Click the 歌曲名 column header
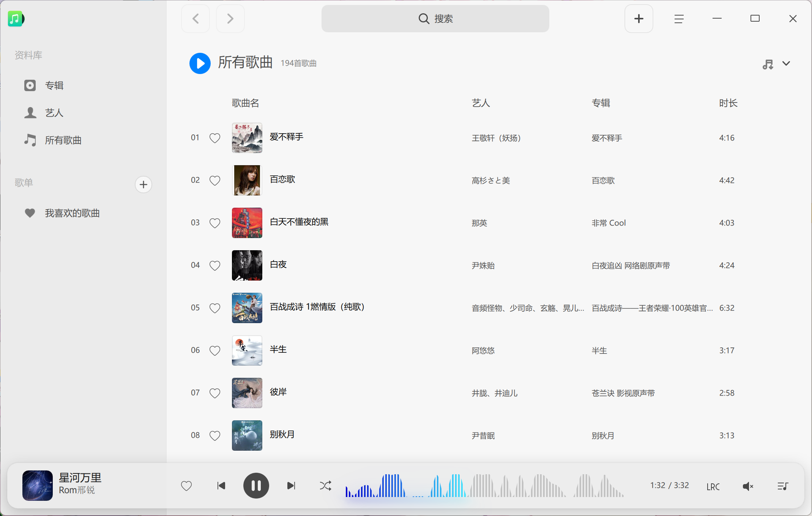Image resolution: width=812 pixels, height=516 pixels. tap(245, 103)
